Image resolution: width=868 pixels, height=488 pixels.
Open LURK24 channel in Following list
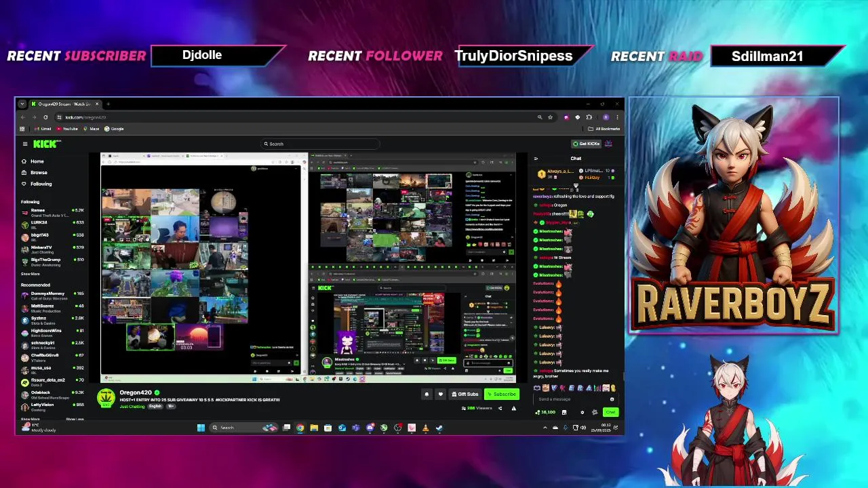click(x=53, y=224)
